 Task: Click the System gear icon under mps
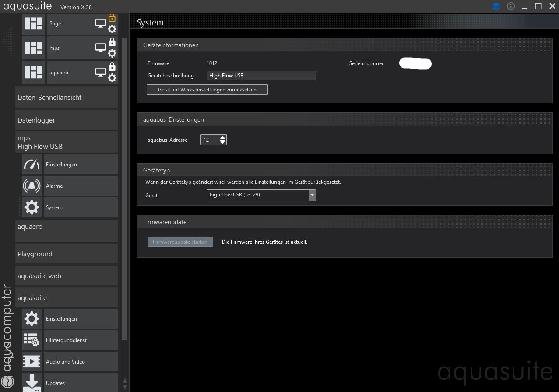click(x=32, y=207)
